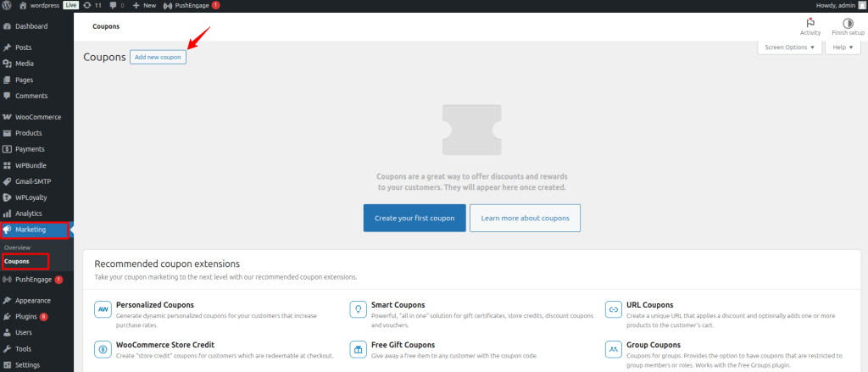Click the Personalized Coupons AW icon
The image size is (868, 372).
coord(103,309)
